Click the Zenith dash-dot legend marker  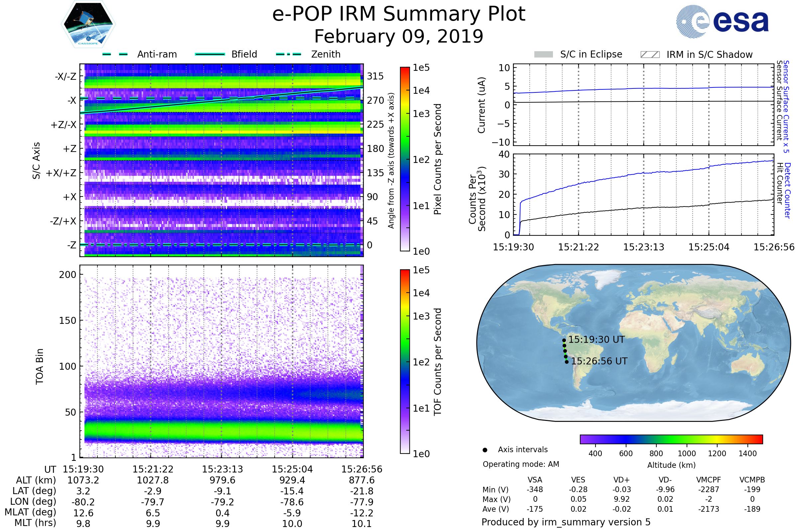pos(288,54)
